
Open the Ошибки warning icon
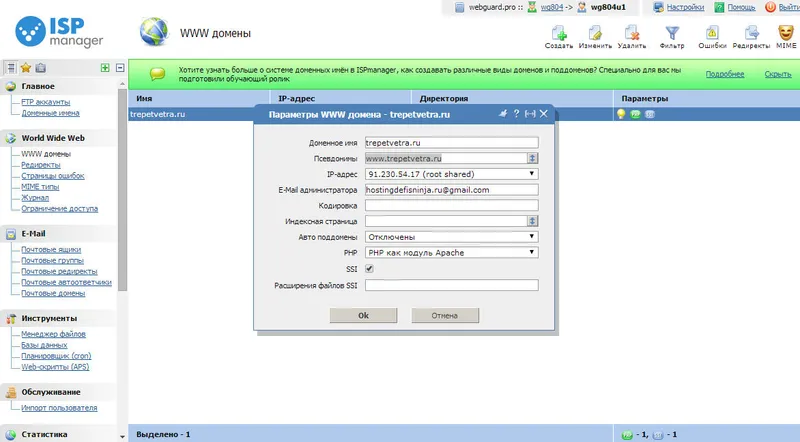click(712, 33)
